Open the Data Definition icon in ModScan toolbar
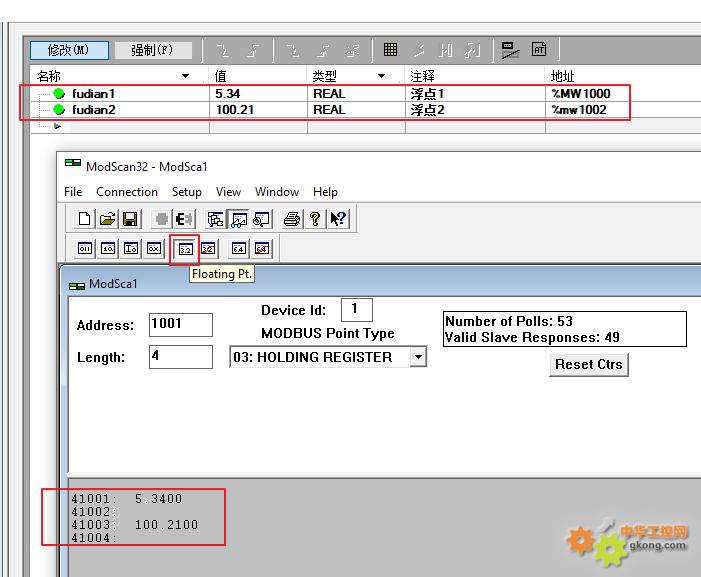 (x=215, y=219)
